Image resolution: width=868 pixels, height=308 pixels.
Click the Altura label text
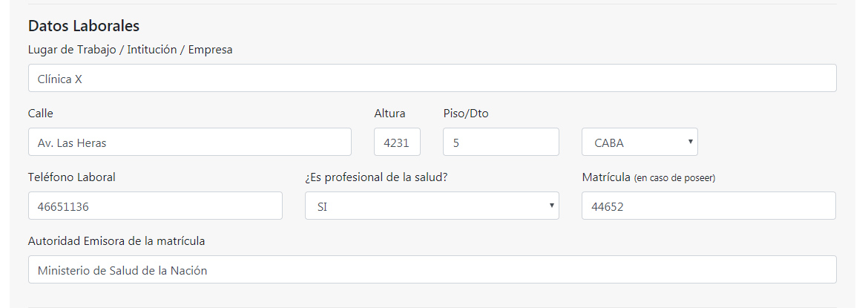coord(389,114)
